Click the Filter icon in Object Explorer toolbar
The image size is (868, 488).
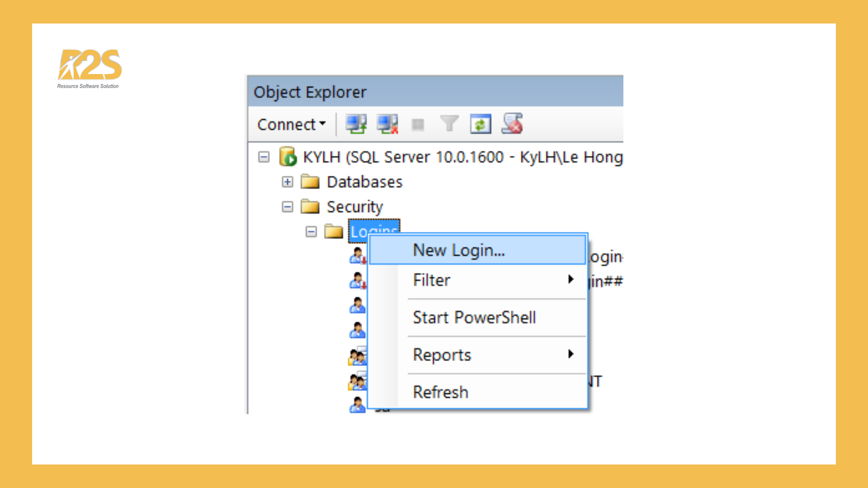449,123
